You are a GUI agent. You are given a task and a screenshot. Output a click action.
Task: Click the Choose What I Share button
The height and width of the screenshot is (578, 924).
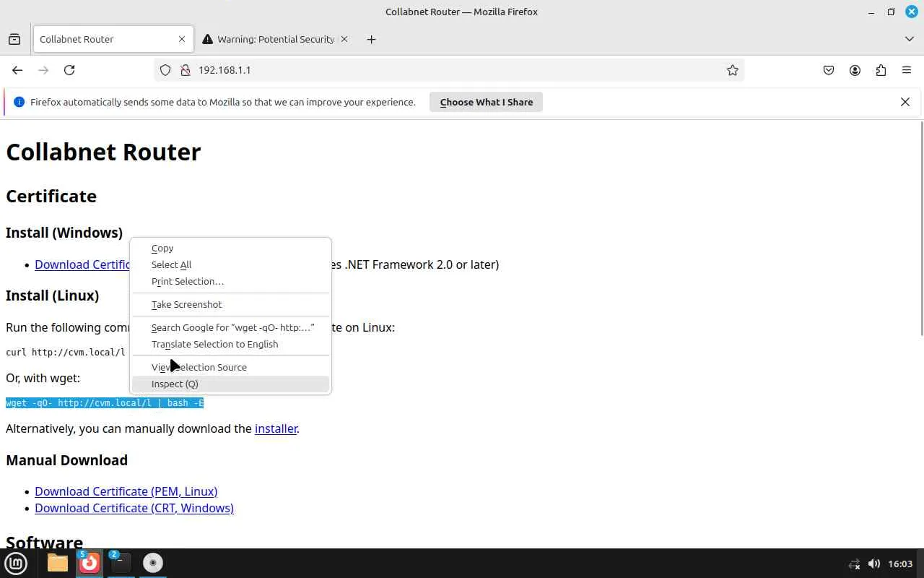pyautogui.click(x=487, y=102)
